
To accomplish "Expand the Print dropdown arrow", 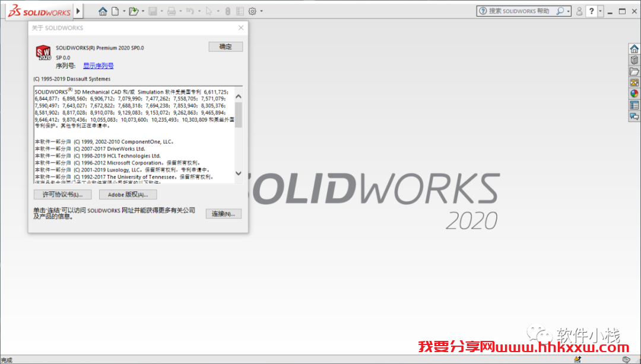I will point(180,11).
